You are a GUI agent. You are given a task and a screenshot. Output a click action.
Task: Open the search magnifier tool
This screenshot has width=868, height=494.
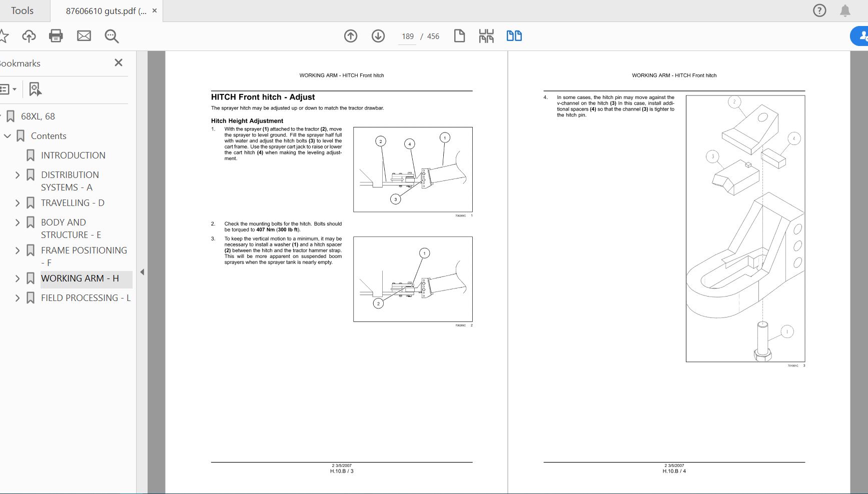[x=112, y=36]
